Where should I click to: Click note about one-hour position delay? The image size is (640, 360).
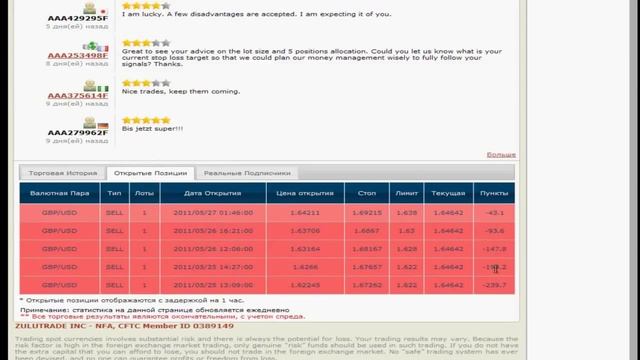(132, 300)
